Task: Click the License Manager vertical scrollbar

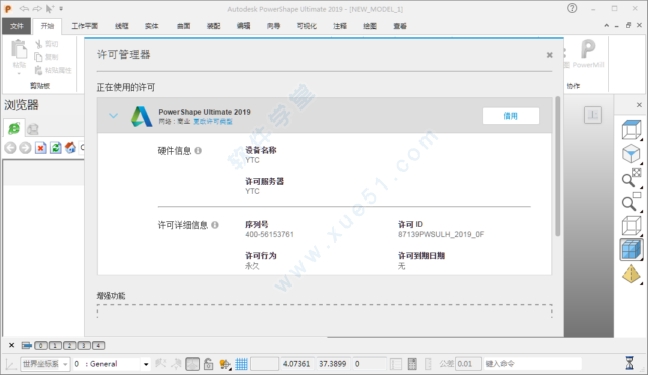Action: pos(557,167)
